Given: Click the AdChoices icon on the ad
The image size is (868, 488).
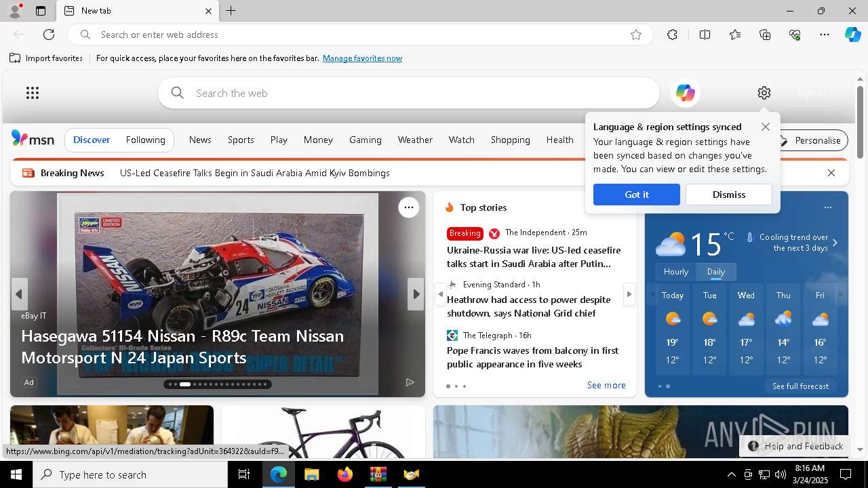Looking at the screenshot, I should [x=410, y=382].
